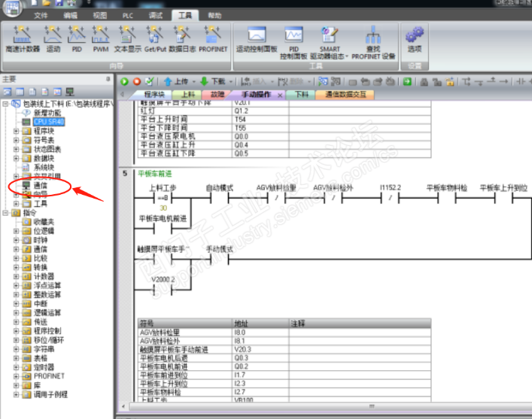This screenshot has width=532, height=419.
Task: Insert a downward branch line
Action: (x=479, y=81)
